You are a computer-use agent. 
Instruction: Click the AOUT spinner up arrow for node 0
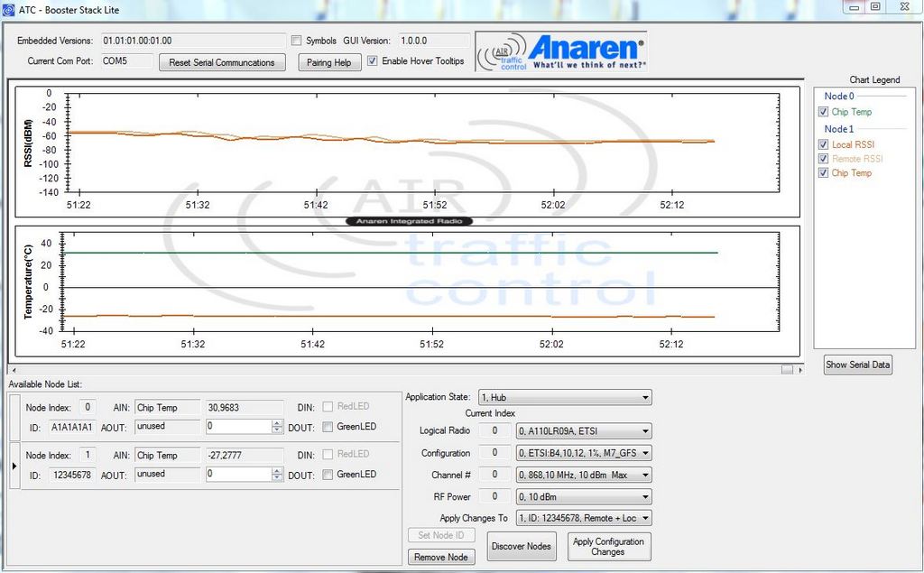(276, 422)
